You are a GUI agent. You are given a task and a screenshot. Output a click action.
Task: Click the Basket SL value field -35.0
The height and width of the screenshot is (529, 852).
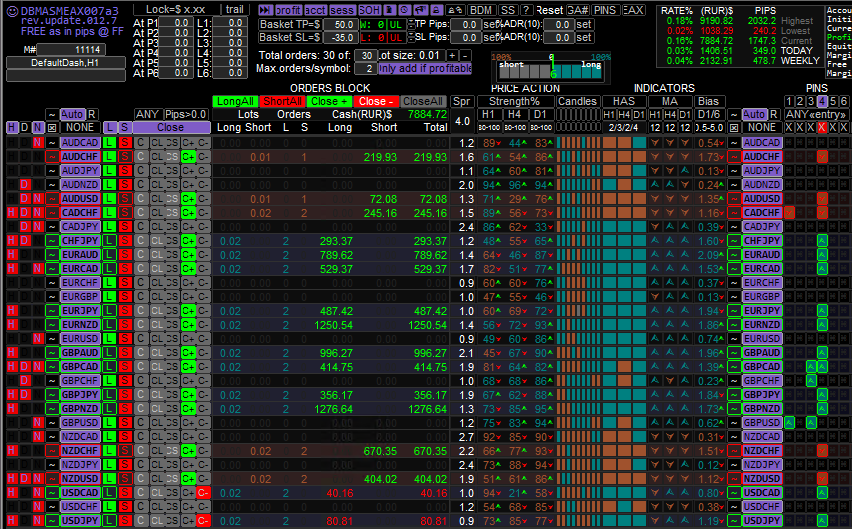tap(340, 37)
